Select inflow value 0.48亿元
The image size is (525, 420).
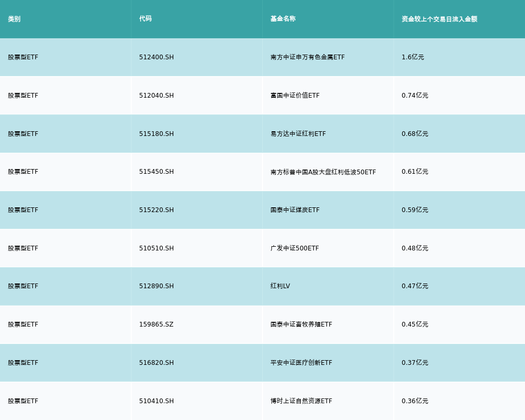pyautogui.click(x=415, y=248)
